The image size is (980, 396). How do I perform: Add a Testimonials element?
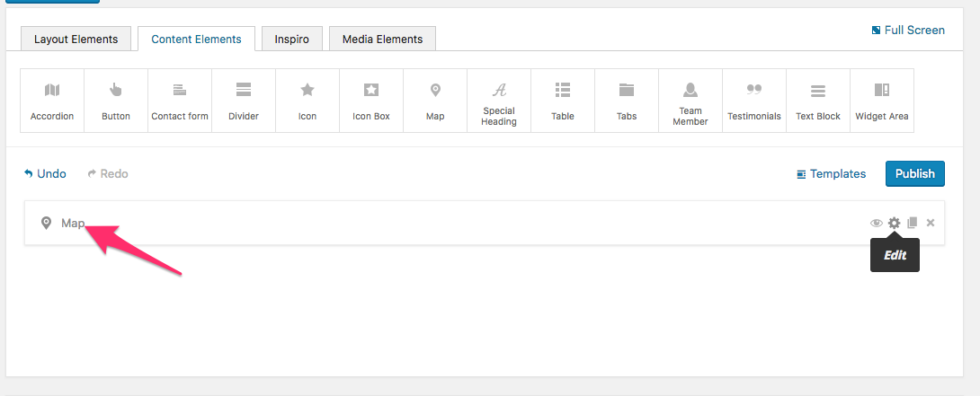tap(753, 101)
